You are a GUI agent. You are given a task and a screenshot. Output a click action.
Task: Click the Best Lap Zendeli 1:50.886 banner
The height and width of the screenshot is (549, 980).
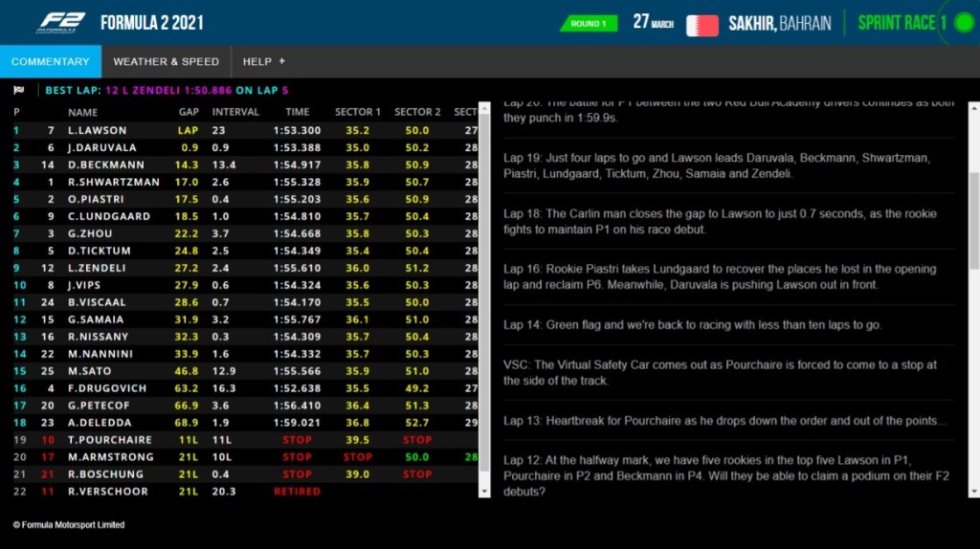[167, 90]
